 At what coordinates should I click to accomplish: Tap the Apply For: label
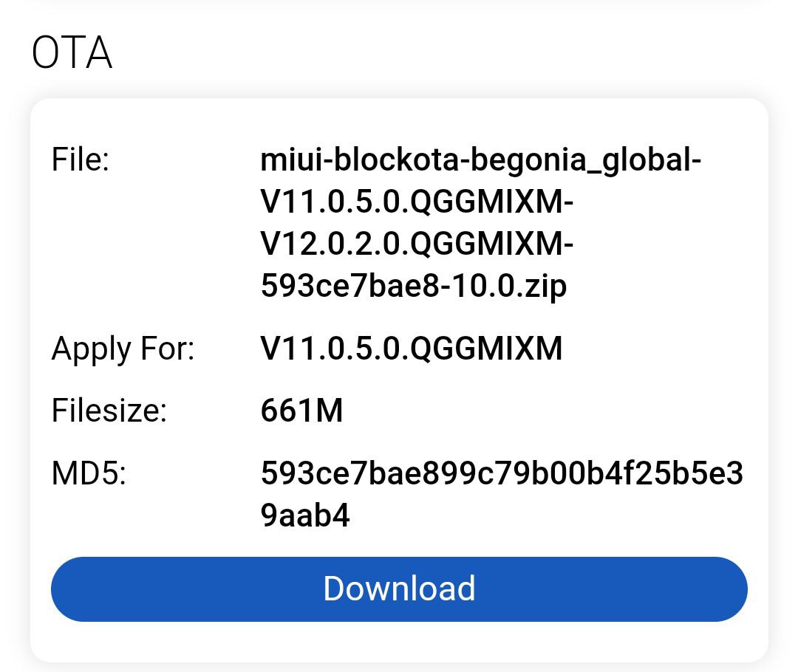click(123, 349)
